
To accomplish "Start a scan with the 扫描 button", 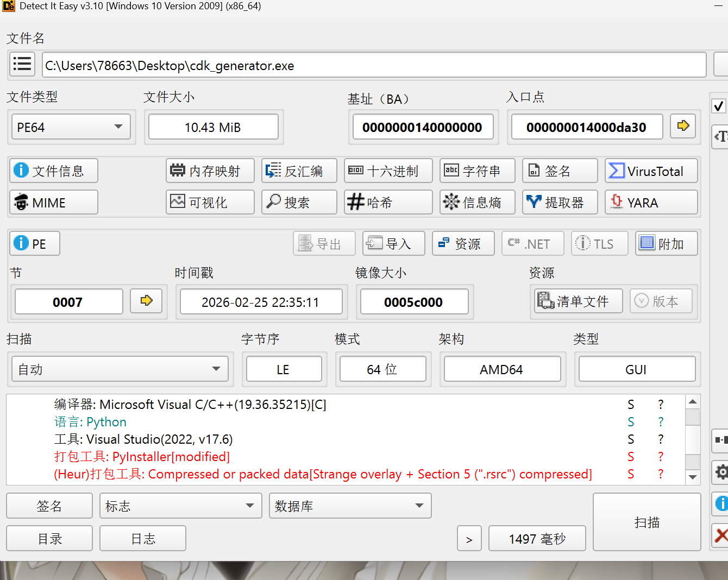I will point(647,522).
